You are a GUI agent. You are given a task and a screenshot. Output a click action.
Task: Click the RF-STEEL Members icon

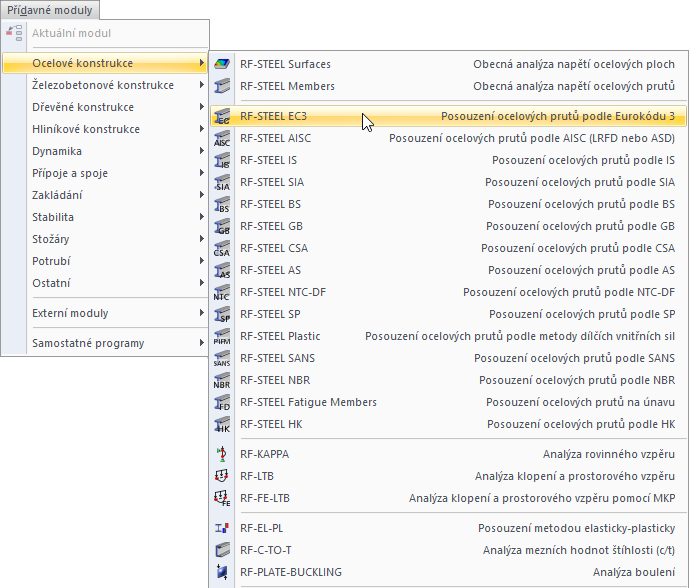click(222, 86)
